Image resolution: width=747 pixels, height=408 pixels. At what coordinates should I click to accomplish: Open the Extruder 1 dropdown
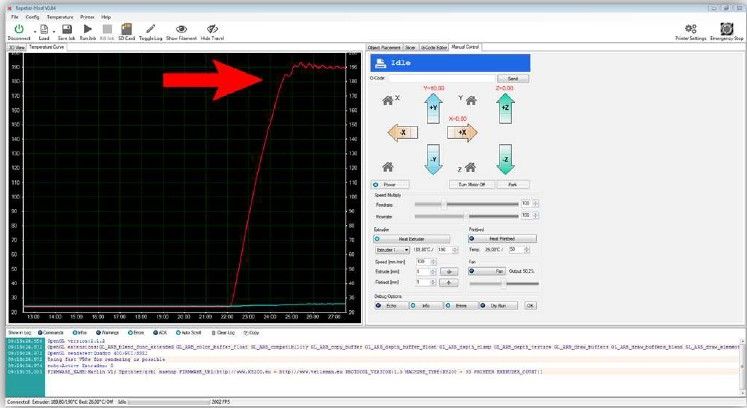392,250
